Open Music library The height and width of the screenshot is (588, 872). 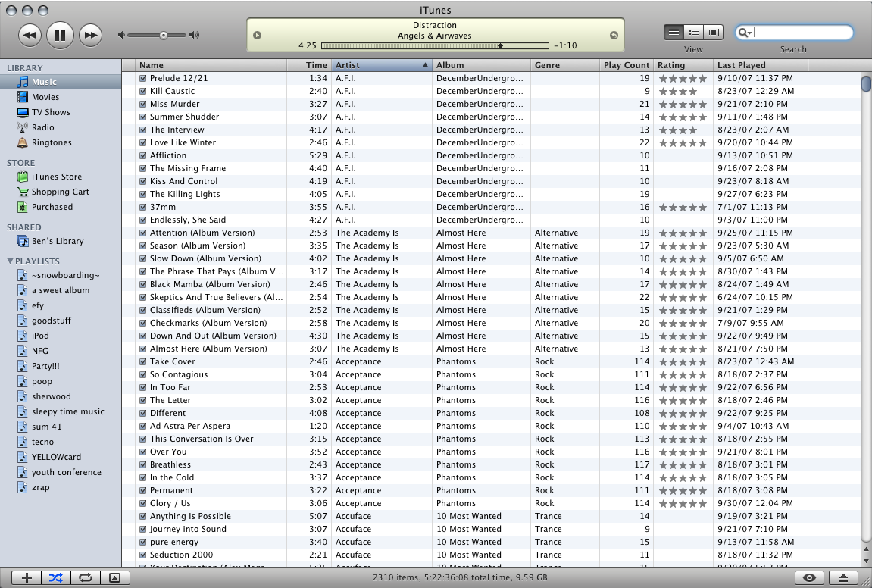coord(61,82)
